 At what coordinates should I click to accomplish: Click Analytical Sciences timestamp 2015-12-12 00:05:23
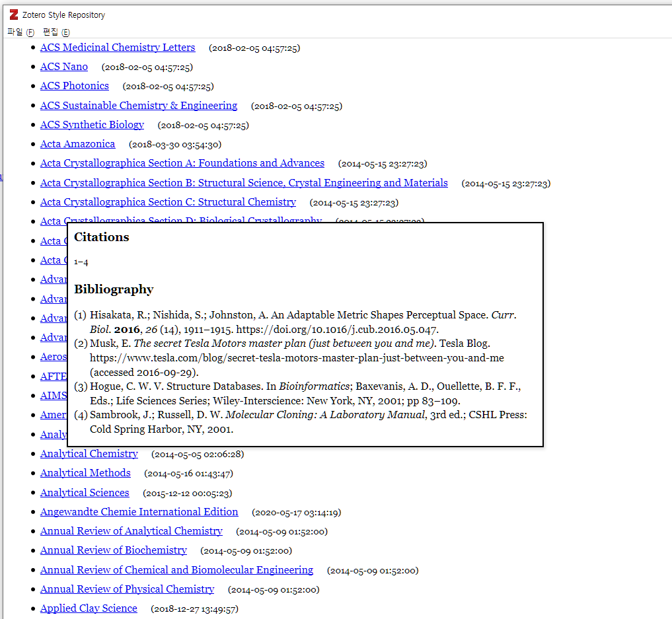click(x=187, y=493)
